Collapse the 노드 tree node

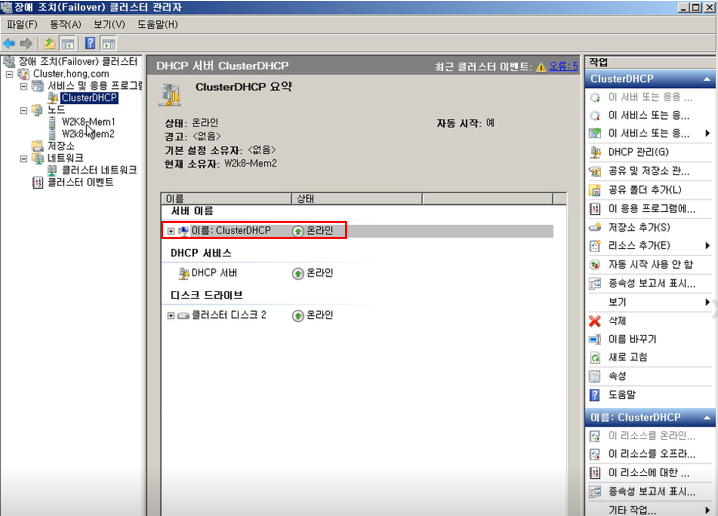[x=23, y=110]
